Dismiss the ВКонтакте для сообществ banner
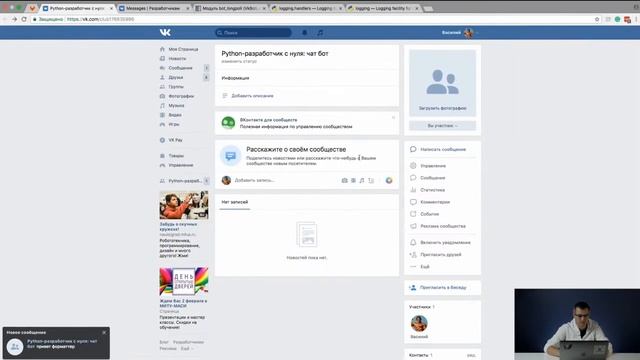Viewport: 640px width, 360px height. (393, 118)
